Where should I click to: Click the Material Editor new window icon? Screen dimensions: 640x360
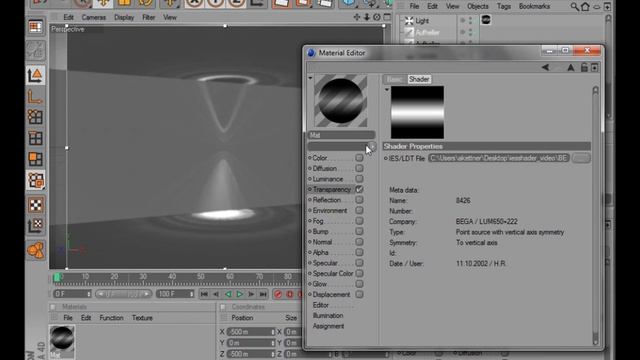click(x=595, y=67)
